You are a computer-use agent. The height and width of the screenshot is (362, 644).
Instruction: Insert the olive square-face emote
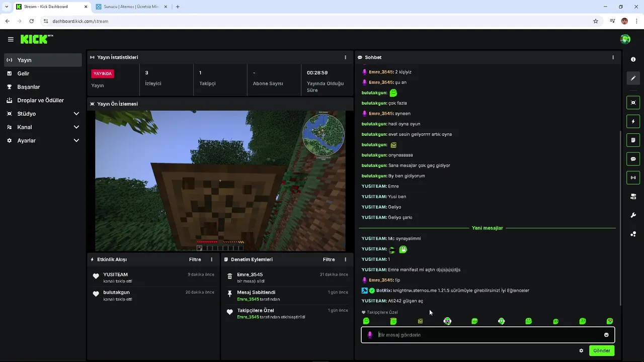(x=421, y=321)
